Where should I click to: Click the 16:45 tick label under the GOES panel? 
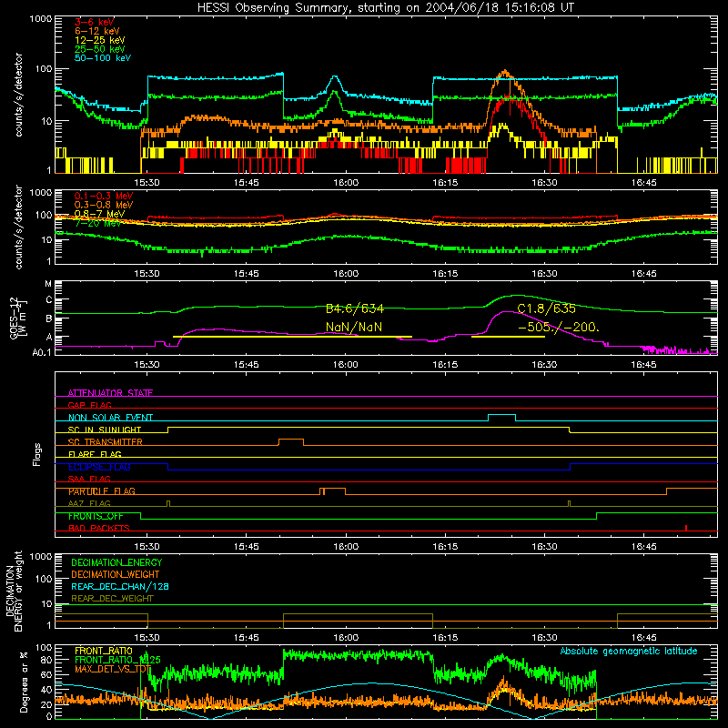644,365
